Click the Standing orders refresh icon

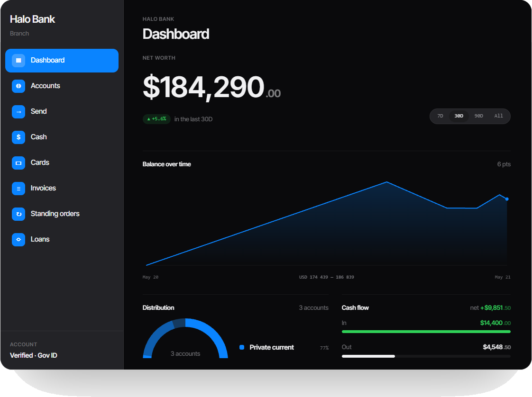[18, 214]
